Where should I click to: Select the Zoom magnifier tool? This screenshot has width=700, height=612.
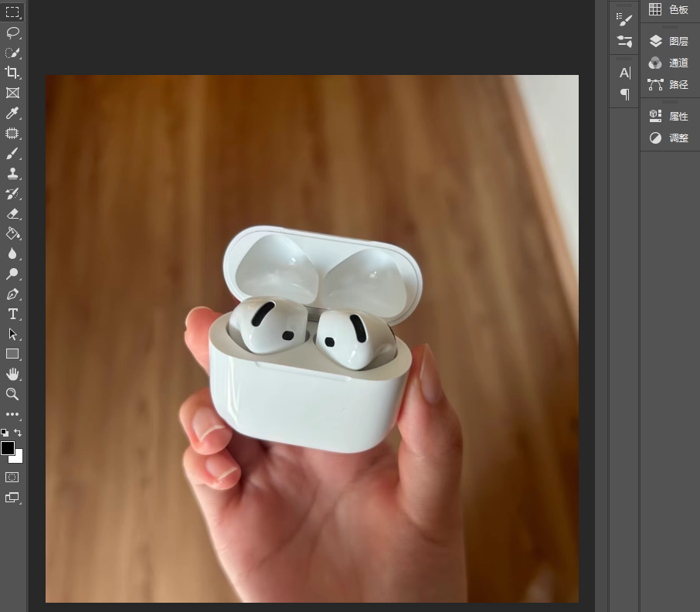pyautogui.click(x=12, y=394)
